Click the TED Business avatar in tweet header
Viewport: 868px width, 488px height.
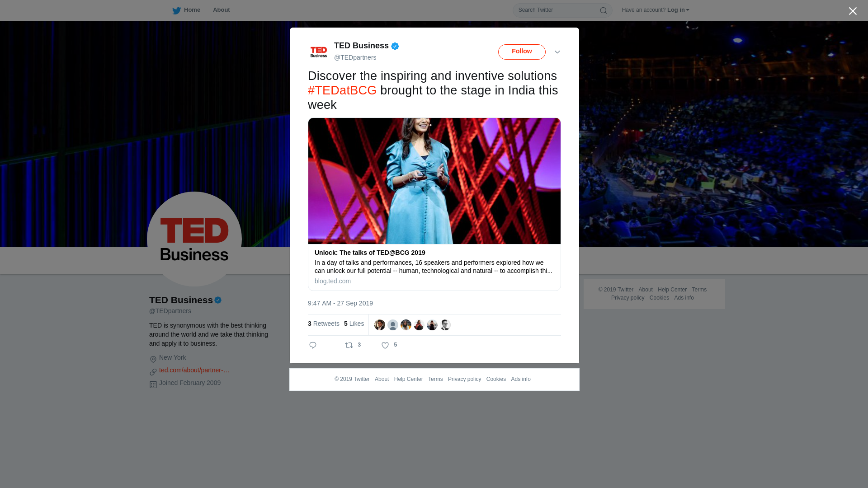pyautogui.click(x=319, y=52)
